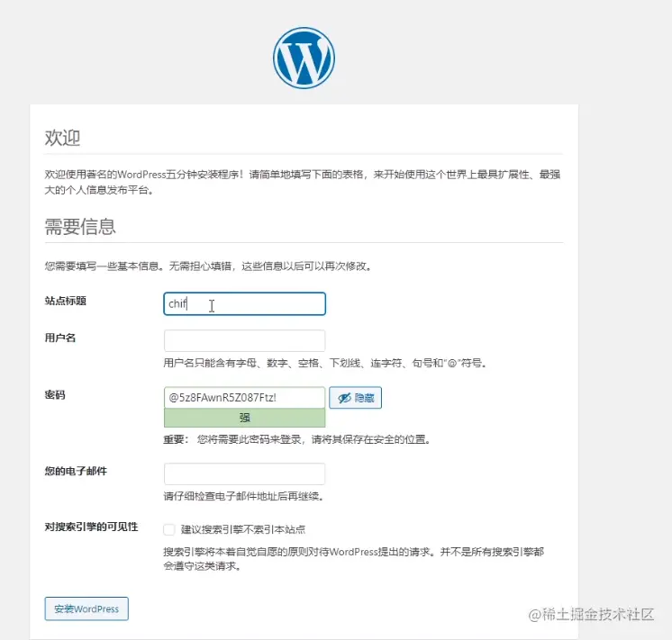Click the 您的电子邮件 input field
The height and width of the screenshot is (640, 672).
(x=245, y=473)
